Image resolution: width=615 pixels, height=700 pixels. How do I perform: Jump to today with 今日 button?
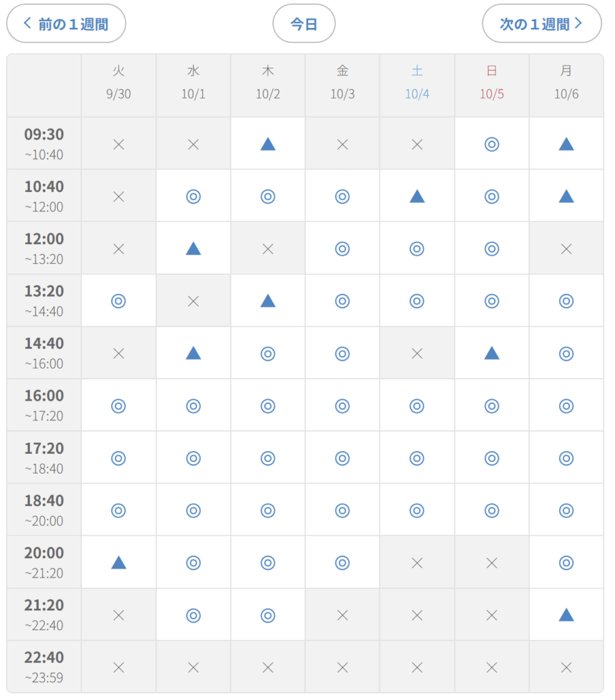304,23
